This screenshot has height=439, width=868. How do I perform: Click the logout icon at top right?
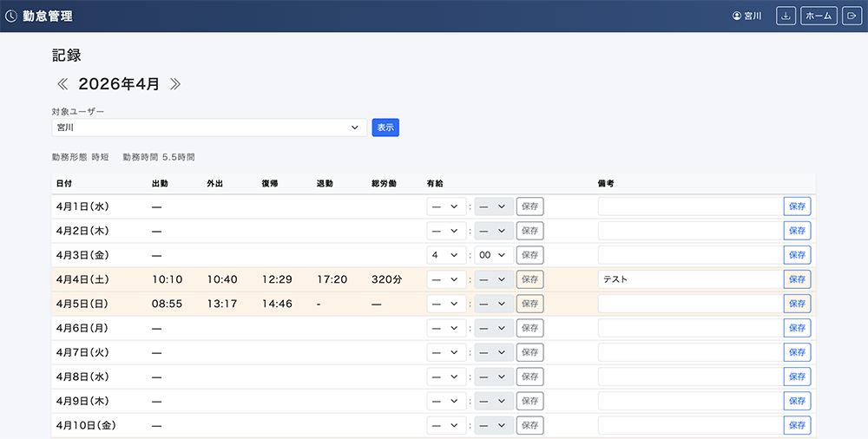pos(852,16)
